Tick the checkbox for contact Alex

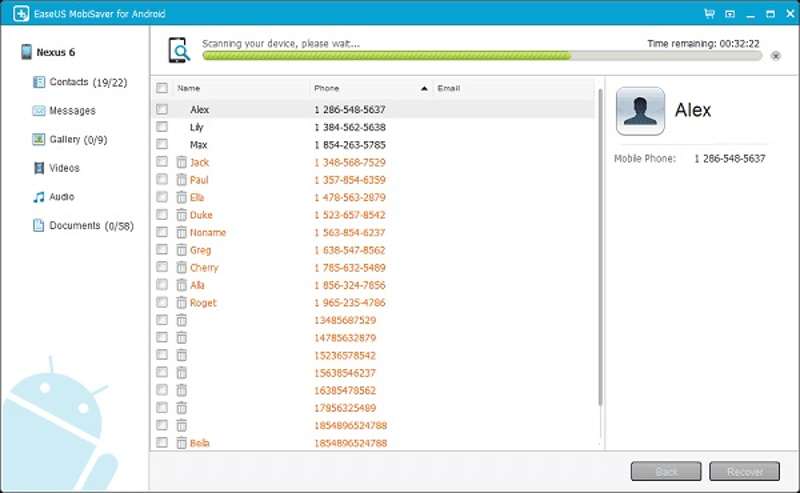162,109
